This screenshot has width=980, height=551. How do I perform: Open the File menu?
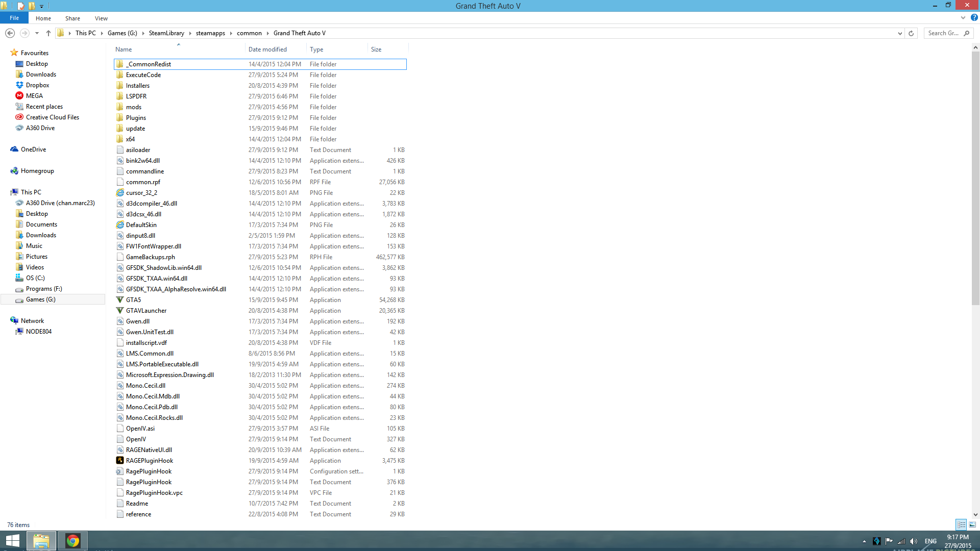[14, 18]
